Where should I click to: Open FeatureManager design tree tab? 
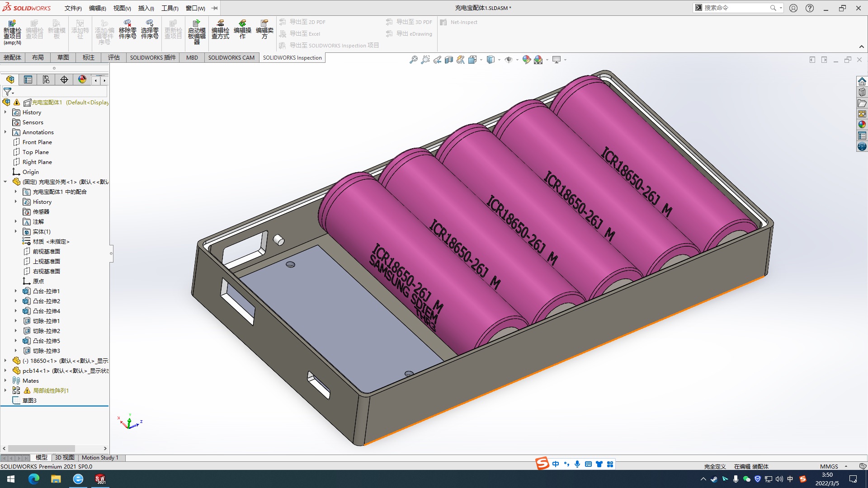(x=10, y=80)
